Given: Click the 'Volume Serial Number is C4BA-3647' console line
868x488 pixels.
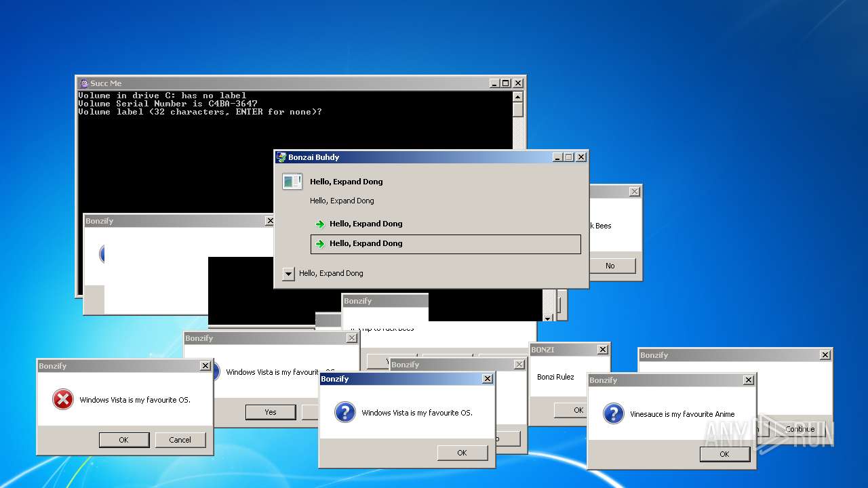Looking at the screenshot, I should [168, 104].
